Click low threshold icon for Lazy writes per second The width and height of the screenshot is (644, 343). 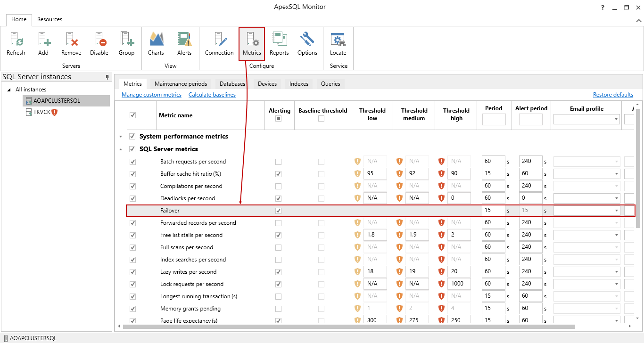point(358,271)
